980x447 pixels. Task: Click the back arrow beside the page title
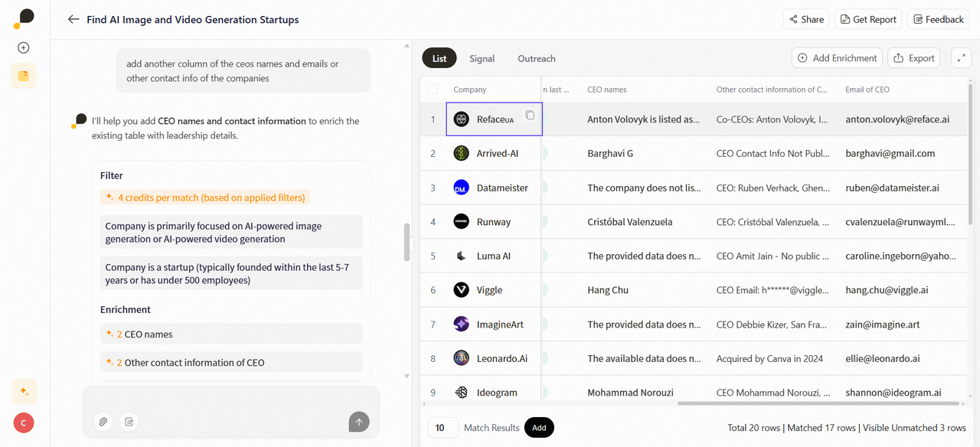[73, 19]
